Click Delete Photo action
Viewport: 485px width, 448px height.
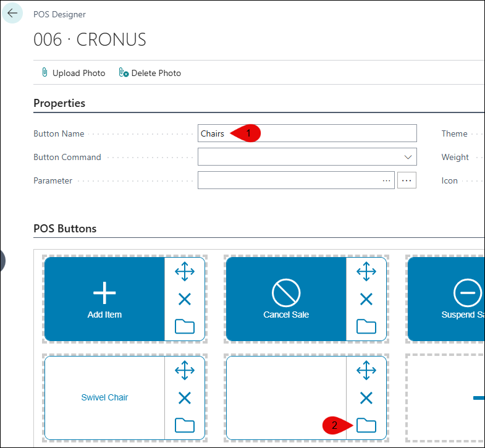pos(150,73)
